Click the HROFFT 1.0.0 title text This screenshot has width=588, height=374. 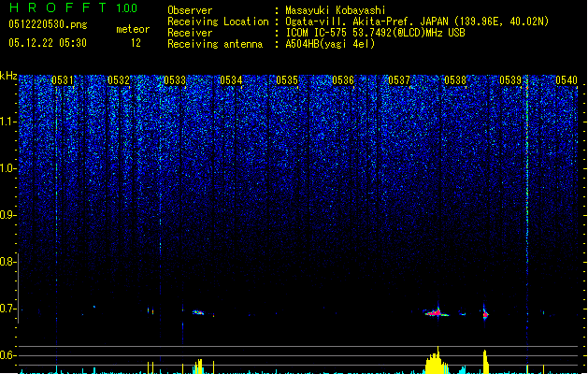pos(73,7)
